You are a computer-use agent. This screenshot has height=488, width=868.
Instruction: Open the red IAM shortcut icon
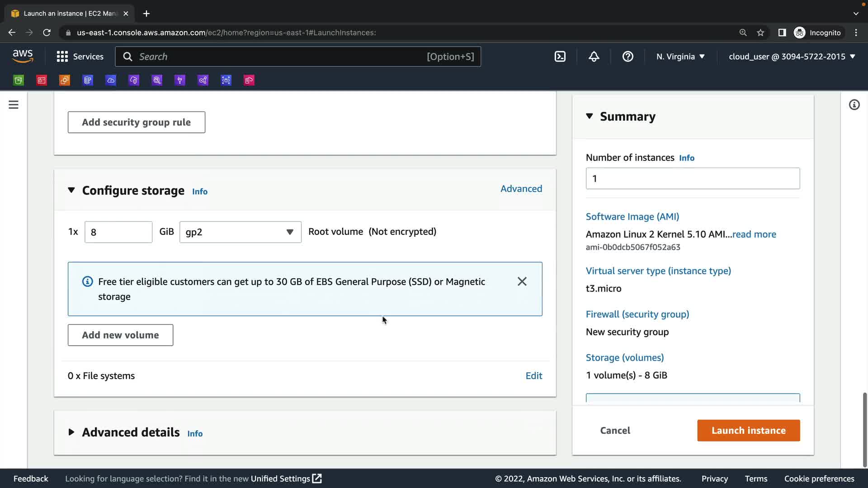coord(42,80)
